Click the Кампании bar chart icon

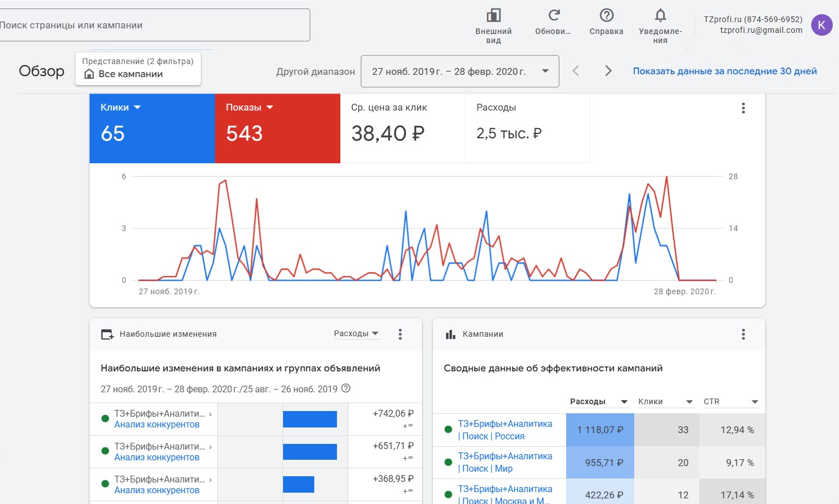click(x=450, y=334)
